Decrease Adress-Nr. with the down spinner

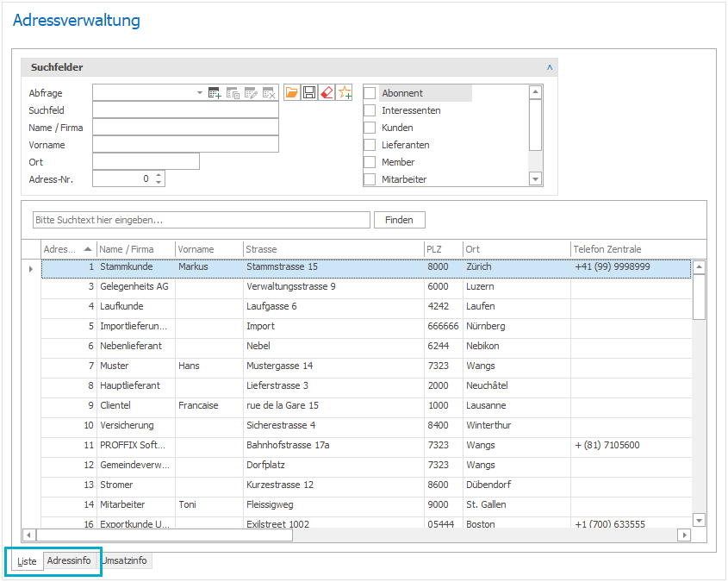click(x=159, y=182)
